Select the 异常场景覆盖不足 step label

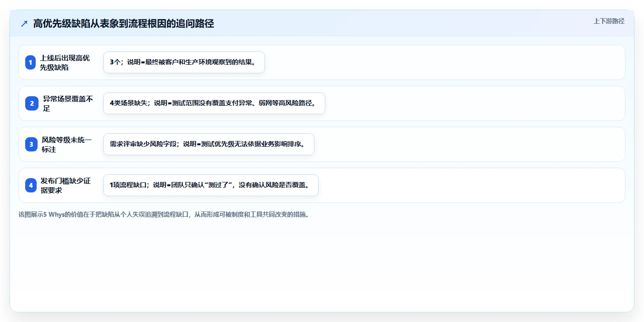point(68,103)
